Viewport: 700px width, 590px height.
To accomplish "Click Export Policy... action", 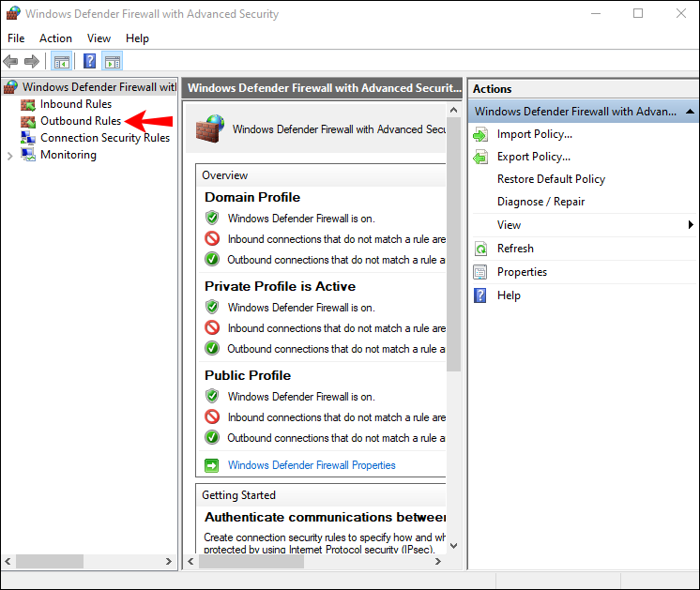I will pyautogui.click(x=534, y=157).
